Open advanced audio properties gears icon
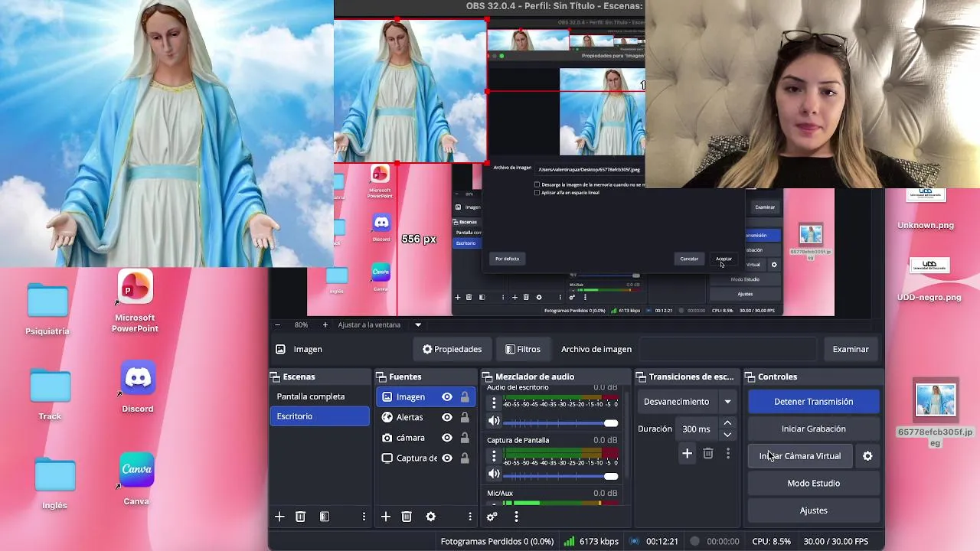This screenshot has height=551, width=980. (x=492, y=517)
